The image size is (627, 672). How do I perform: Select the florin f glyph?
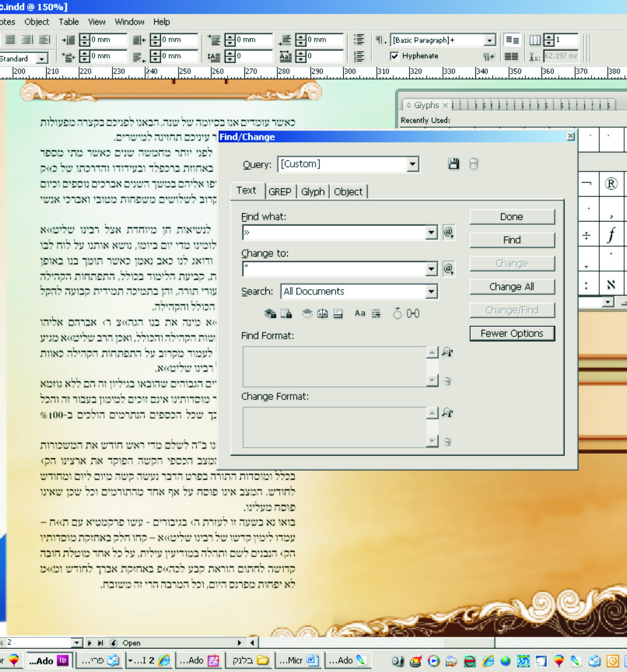[x=611, y=235]
